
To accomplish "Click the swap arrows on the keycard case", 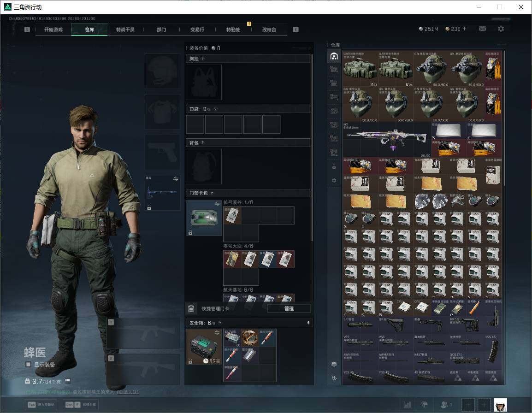I will click(217, 204).
